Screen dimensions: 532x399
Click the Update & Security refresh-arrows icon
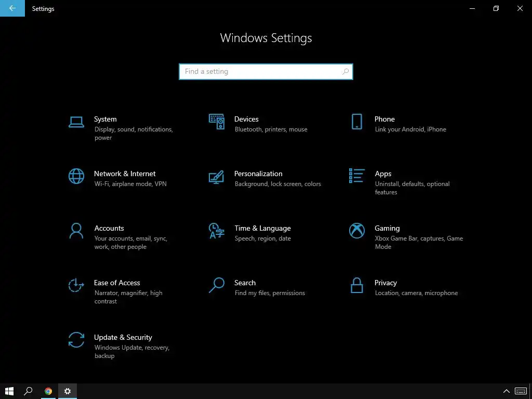(x=76, y=340)
